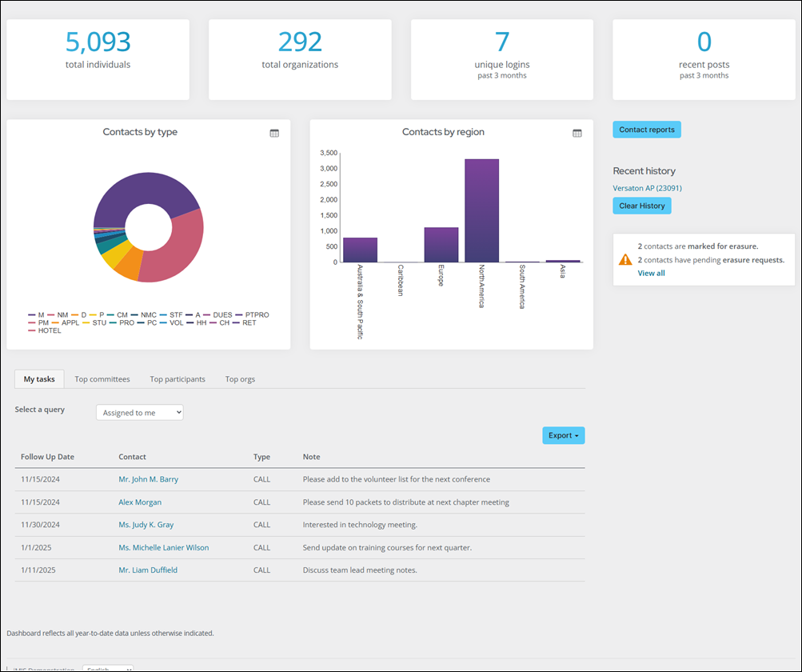Expand the Export dropdown button

(563, 435)
